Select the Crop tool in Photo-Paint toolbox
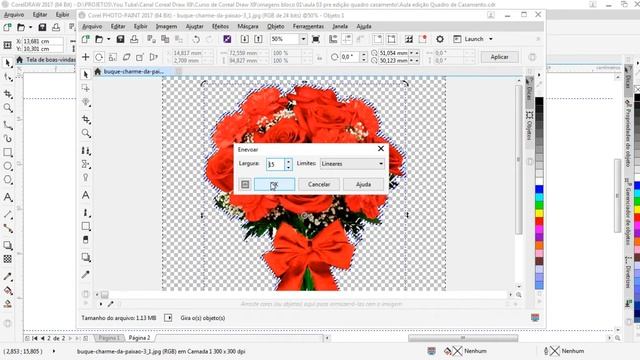The height and width of the screenshot is (360, 640). click(86, 119)
